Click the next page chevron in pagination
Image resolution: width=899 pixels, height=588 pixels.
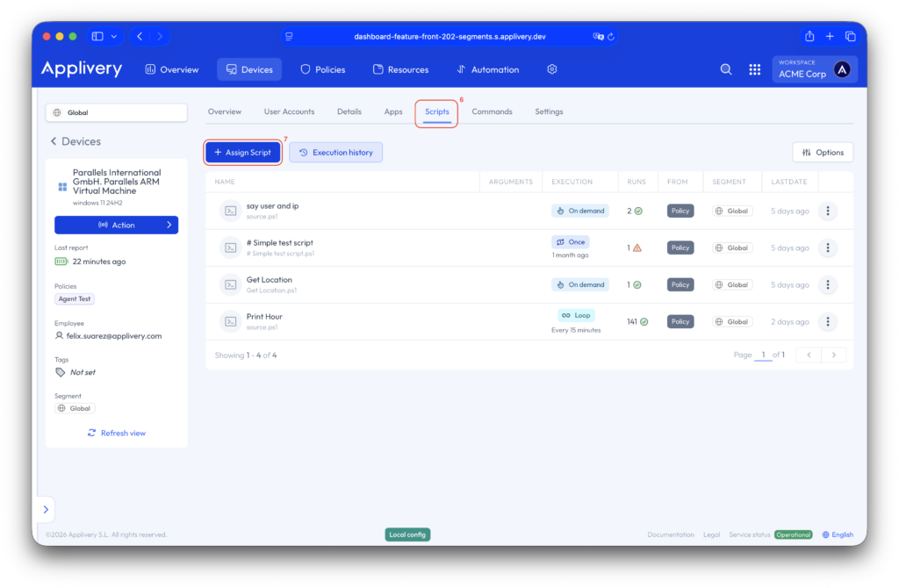point(832,354)
